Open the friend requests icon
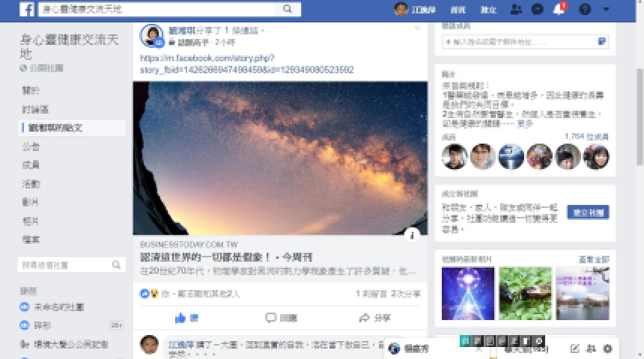Screen dimensions: 644x359 pos(516,9)
